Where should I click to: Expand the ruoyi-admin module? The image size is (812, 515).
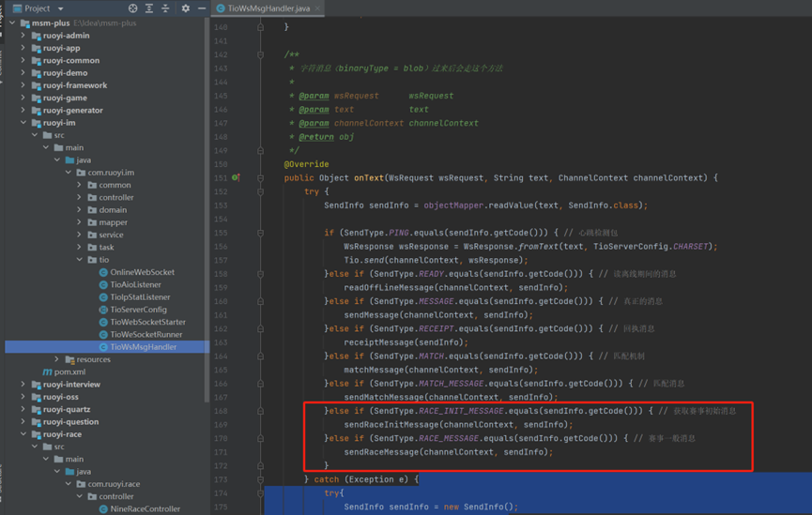(x=23, y=36)
